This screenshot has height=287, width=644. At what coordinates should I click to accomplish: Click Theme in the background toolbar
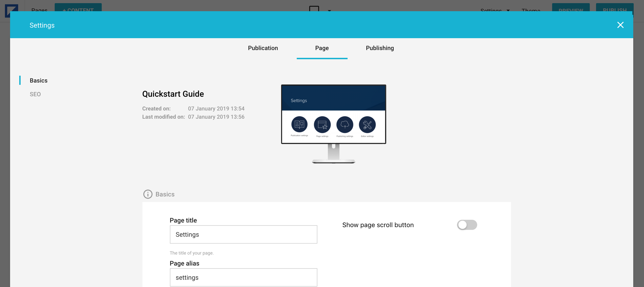point(530,10)
